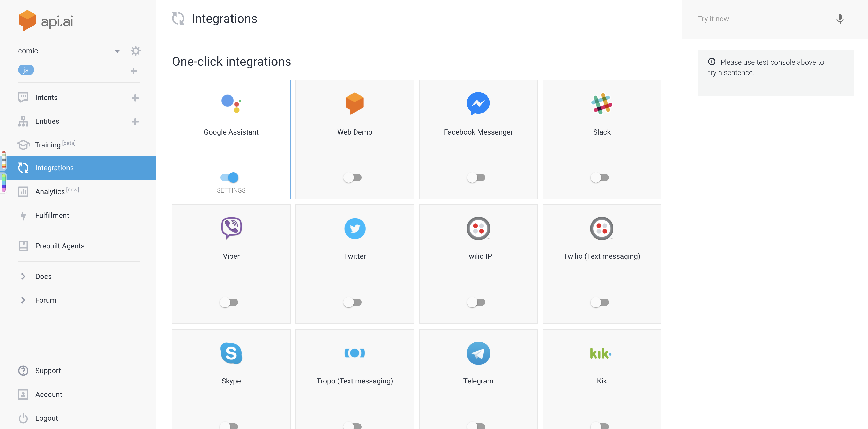Viewport: 868px width, 429px height.
Task: Click the Tropo icon
Action: pyautogui.click(x=355, y=353)
